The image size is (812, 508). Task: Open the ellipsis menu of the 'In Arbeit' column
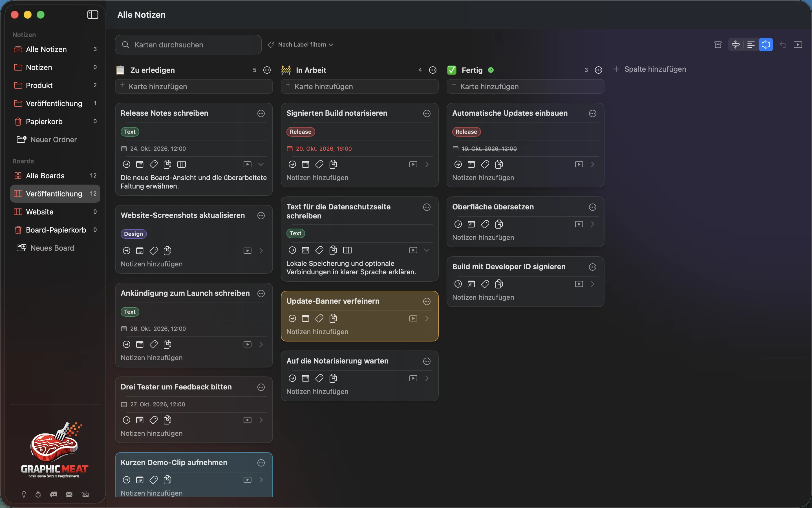coord(433,70)
